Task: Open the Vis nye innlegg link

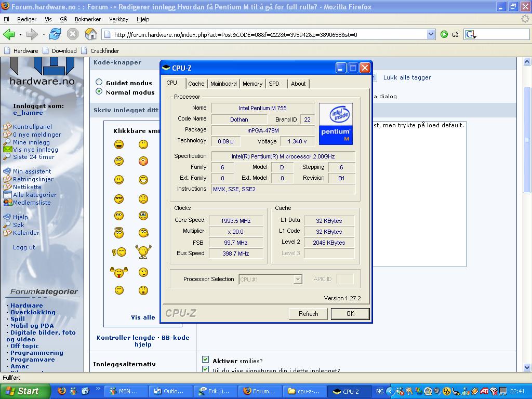Action: click(x=35, y=150)
